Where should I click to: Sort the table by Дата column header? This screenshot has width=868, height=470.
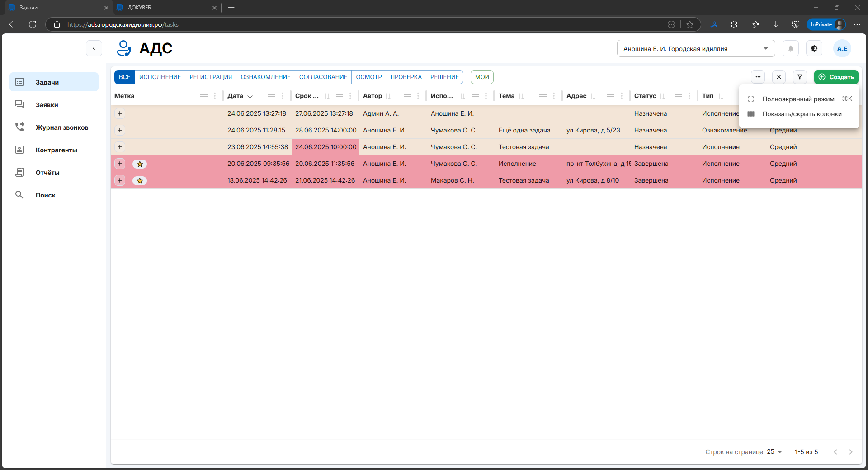(236, 96)
